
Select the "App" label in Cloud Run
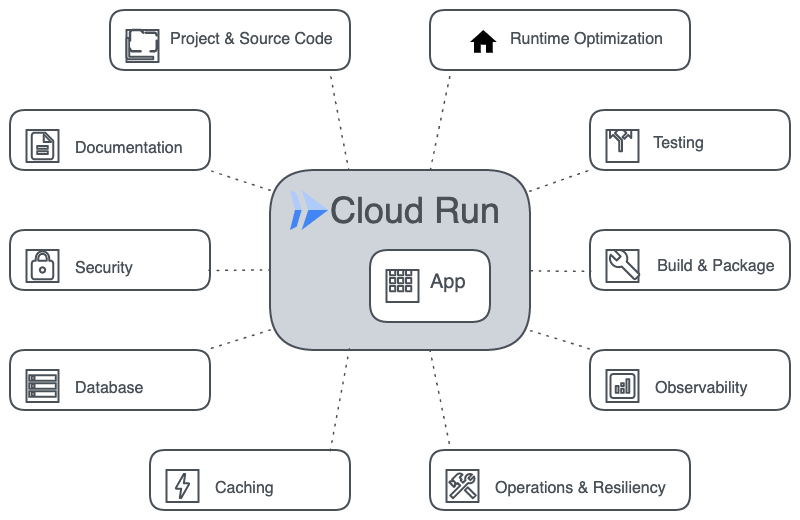tap(447, 281)
